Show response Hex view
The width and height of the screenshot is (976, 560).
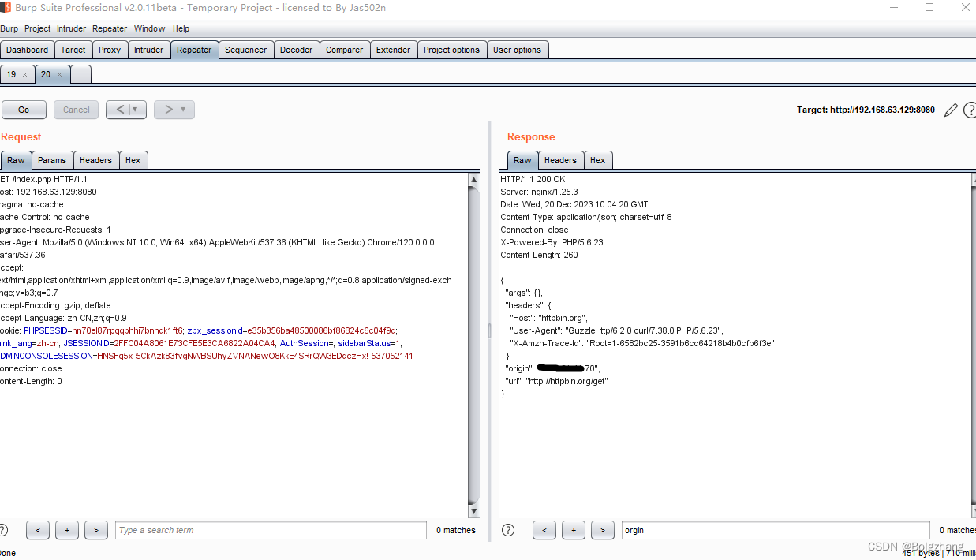(x=598, y=160)
